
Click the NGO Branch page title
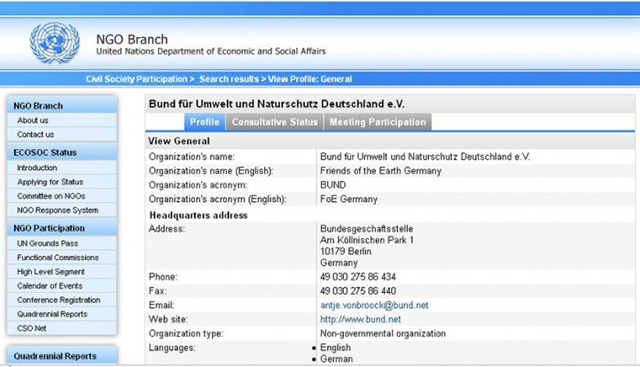click(132, 39)
